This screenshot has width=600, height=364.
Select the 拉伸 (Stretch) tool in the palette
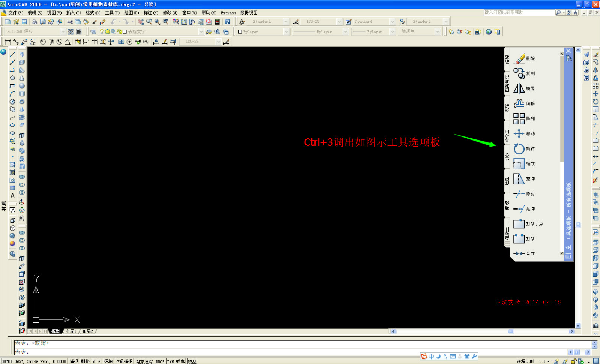point(525,179)
